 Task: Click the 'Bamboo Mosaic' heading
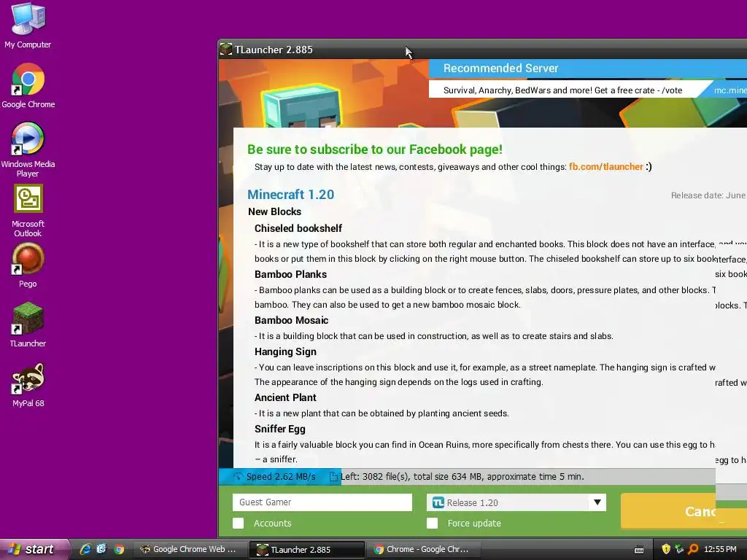pyautogui.click(x=291, y=320)
